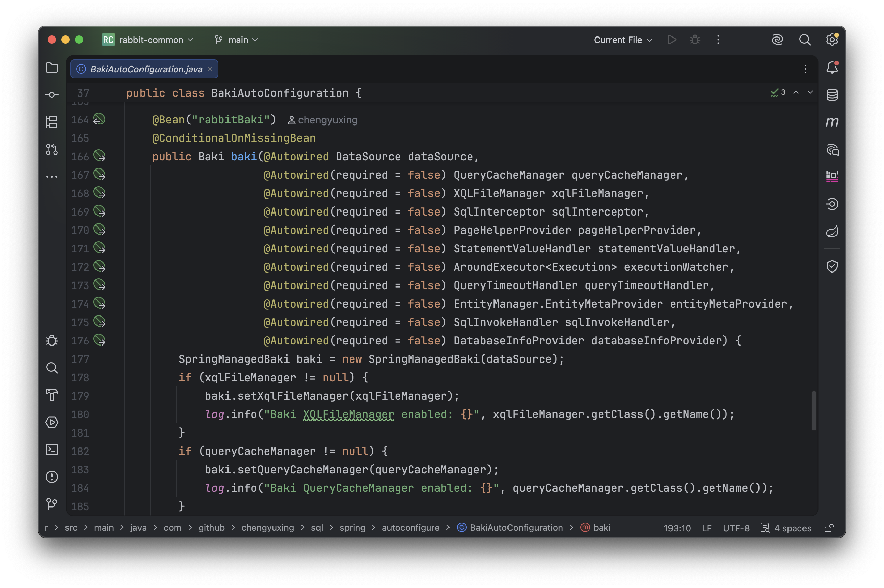The image size is (884, 588).
Task: Run the current file
Action: (672, 40)
